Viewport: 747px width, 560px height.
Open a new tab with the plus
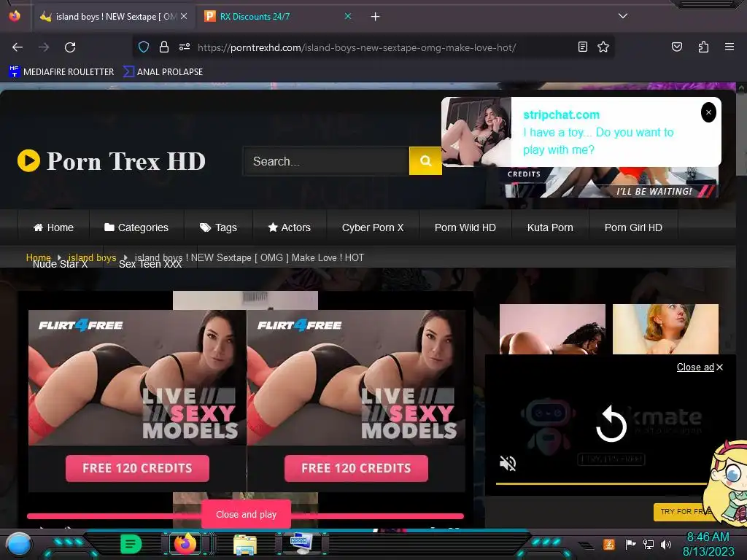point(375,17)
